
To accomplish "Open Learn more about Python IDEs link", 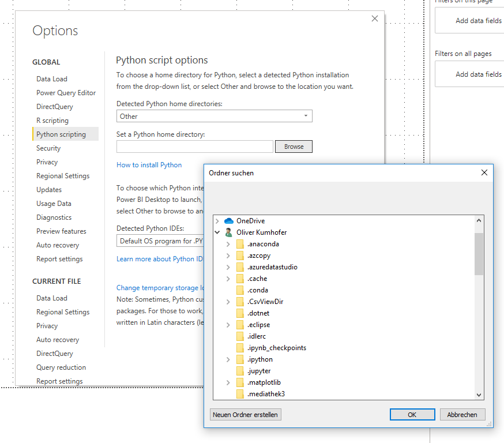I will coord(160,259).
